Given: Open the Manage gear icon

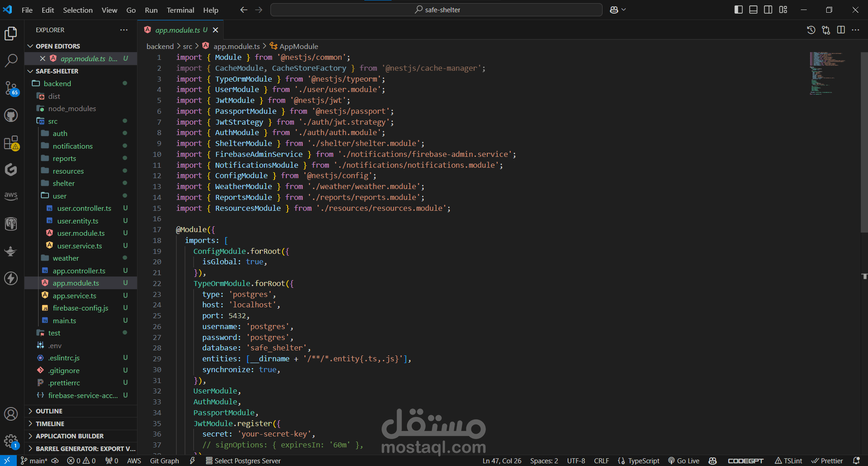Looking at the screenshot, I should [11, 441].
